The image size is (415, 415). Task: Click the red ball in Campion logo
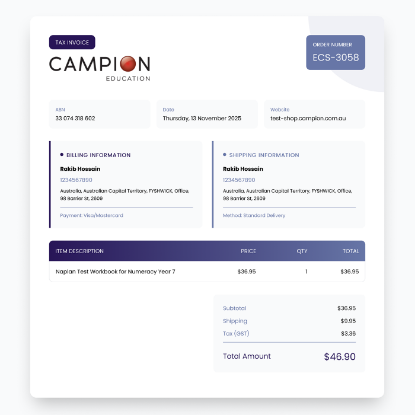(128, 64)
